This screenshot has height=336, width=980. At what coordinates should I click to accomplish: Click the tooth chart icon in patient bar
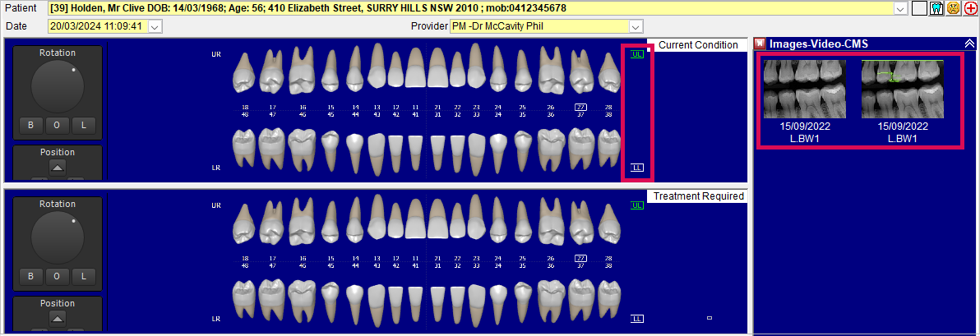click(936, 8)
